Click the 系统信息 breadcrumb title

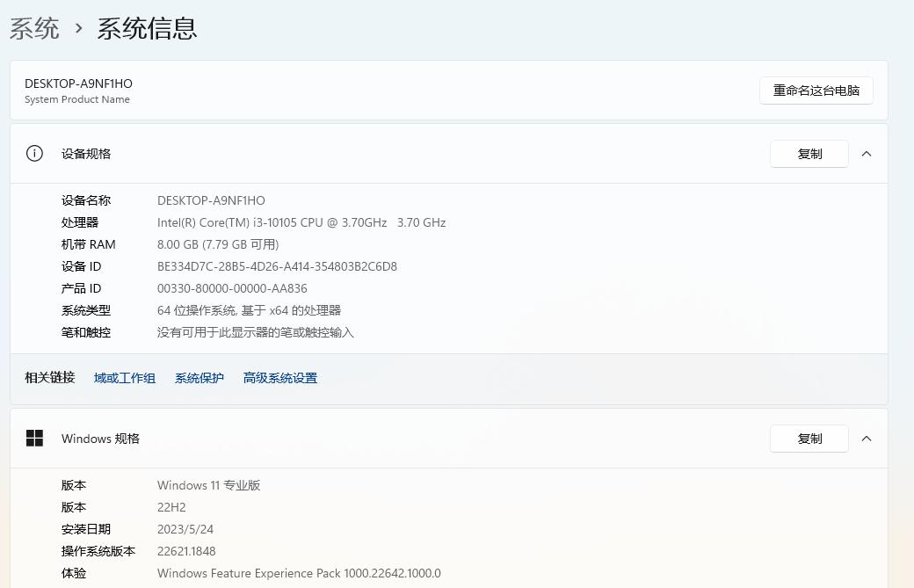click(x=146, y=28)
